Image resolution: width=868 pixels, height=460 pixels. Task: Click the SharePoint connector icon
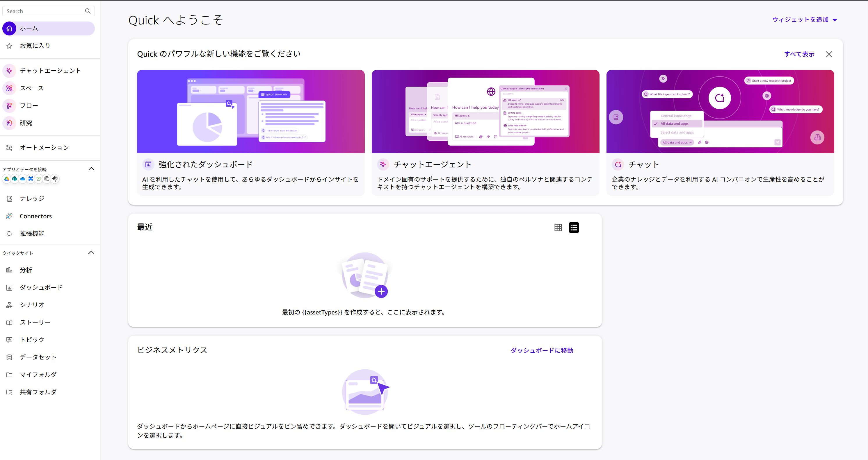[x=15, y=179]
